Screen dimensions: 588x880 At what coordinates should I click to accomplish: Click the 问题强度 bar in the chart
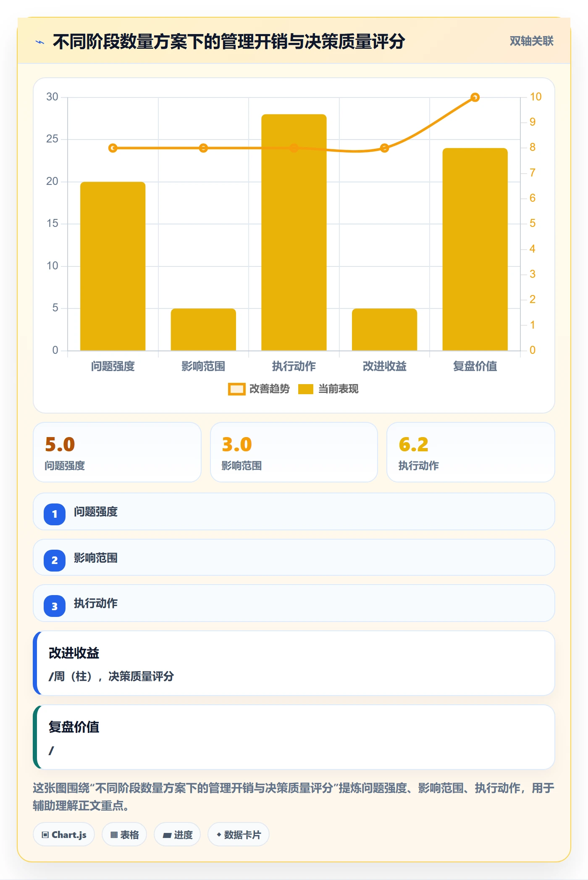click(x=113, y=266)
